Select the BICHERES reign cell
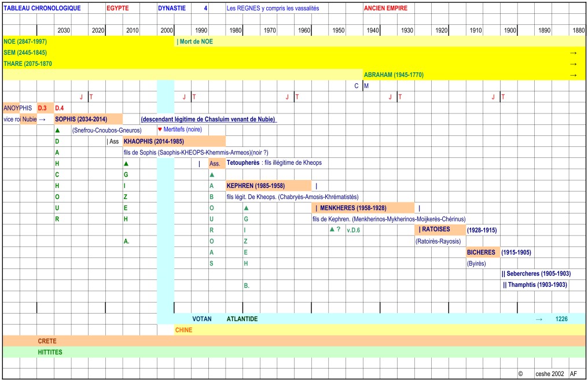This screenshot has width=588, height=383. (482, 252)
